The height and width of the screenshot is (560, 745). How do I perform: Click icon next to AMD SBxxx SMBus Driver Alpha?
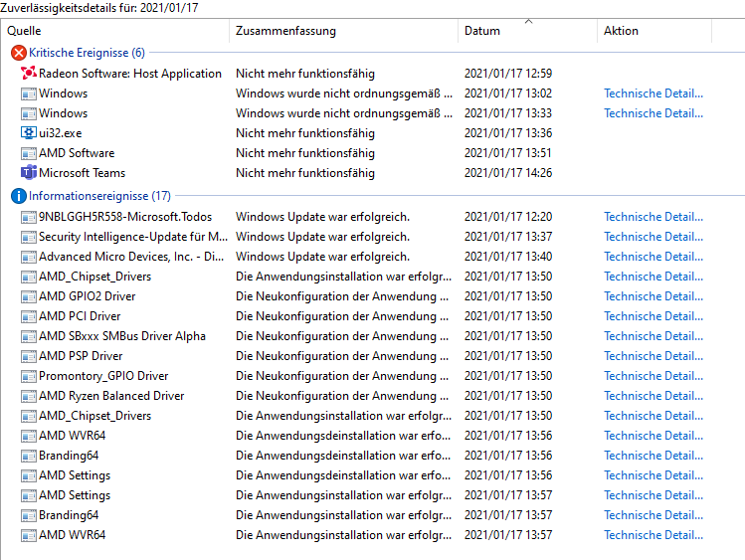point(29,337)
